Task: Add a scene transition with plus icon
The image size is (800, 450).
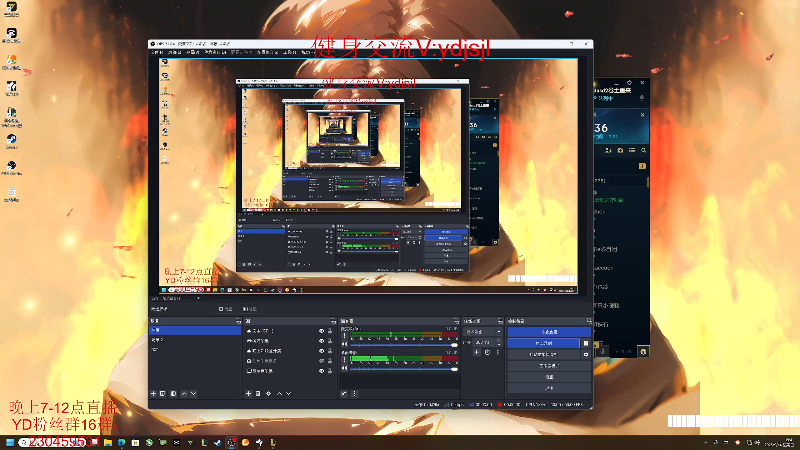Action: coord(477,352)
